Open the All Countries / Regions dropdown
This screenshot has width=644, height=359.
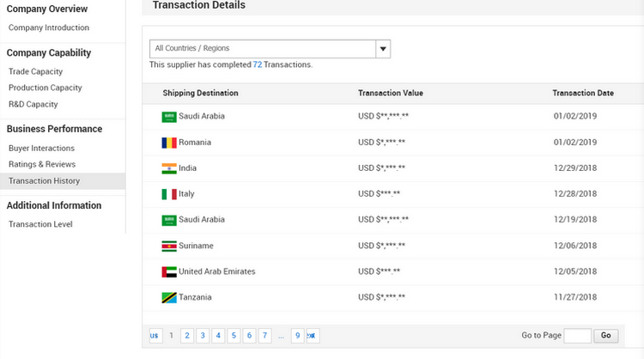click(263, 49)
